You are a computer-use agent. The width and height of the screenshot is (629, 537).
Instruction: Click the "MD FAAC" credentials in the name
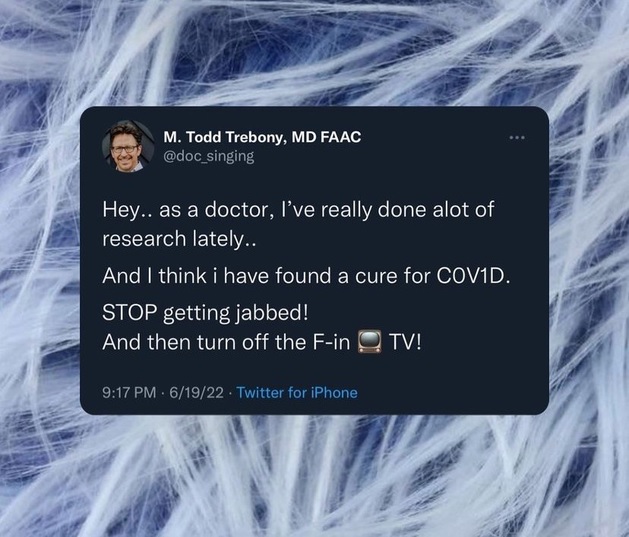(x=326, y=137)
